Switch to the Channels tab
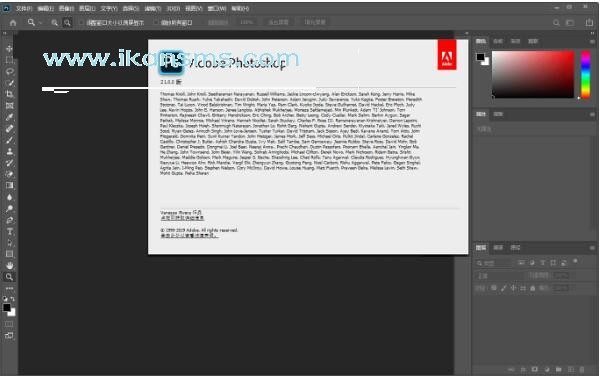601x376 pixels. click(x=498, y=248)
